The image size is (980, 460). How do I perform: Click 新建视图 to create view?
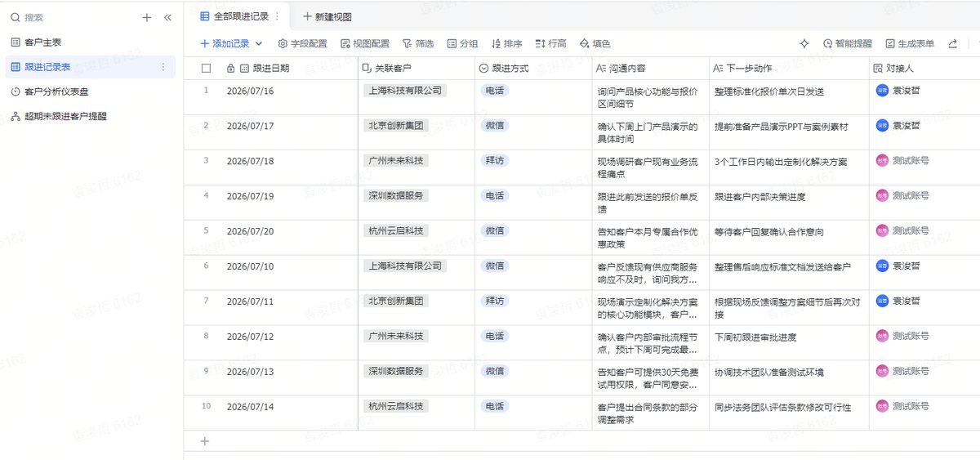[x=327, y=16]
